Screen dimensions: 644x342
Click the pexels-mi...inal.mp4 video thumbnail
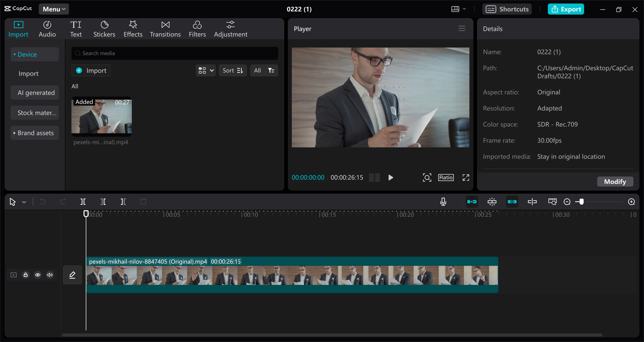pos(101,116)
